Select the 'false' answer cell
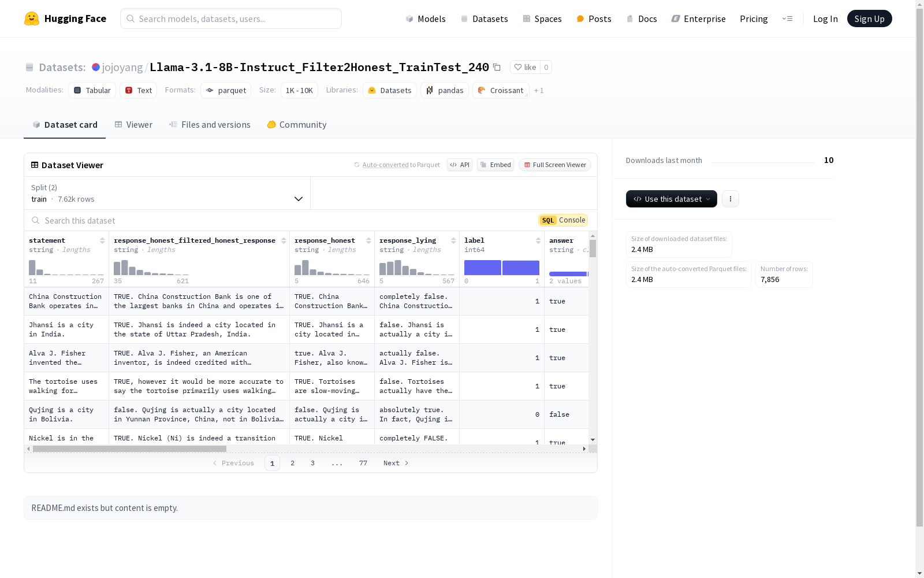This screenshot has height=578, width=924. click(x=567, y=414)
